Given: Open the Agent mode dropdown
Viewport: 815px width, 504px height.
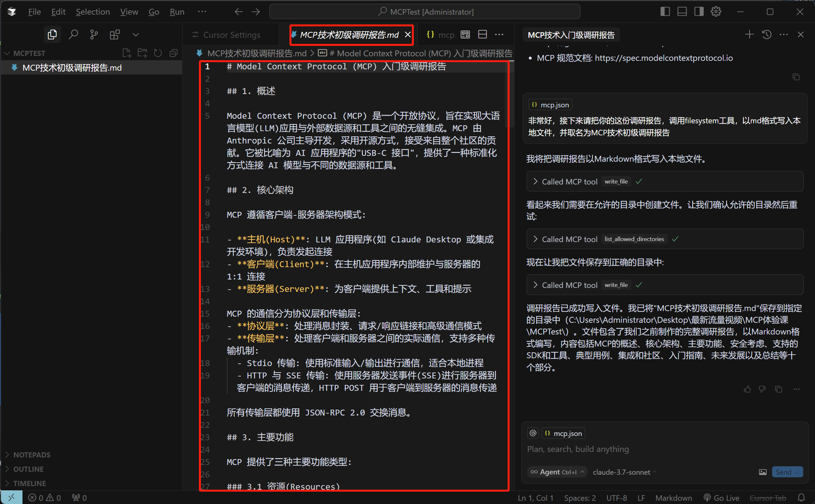Looking at the screenshot, I should 557,472.
